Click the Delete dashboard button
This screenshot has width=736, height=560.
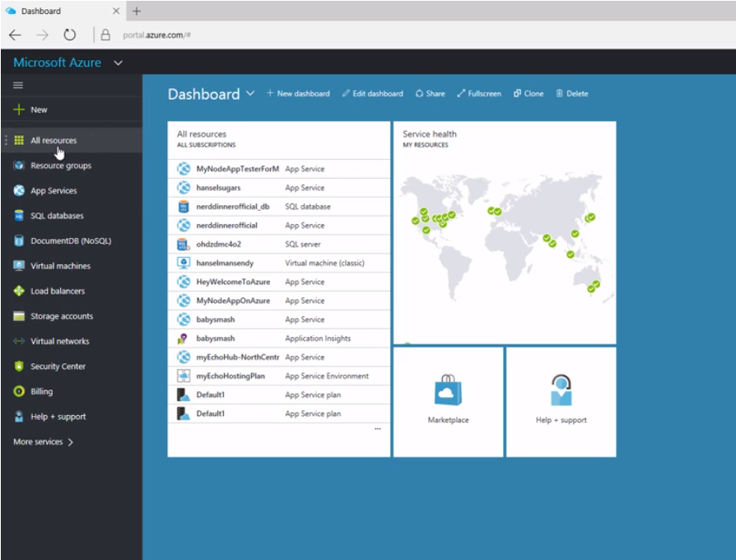click(x=571, y=93)
